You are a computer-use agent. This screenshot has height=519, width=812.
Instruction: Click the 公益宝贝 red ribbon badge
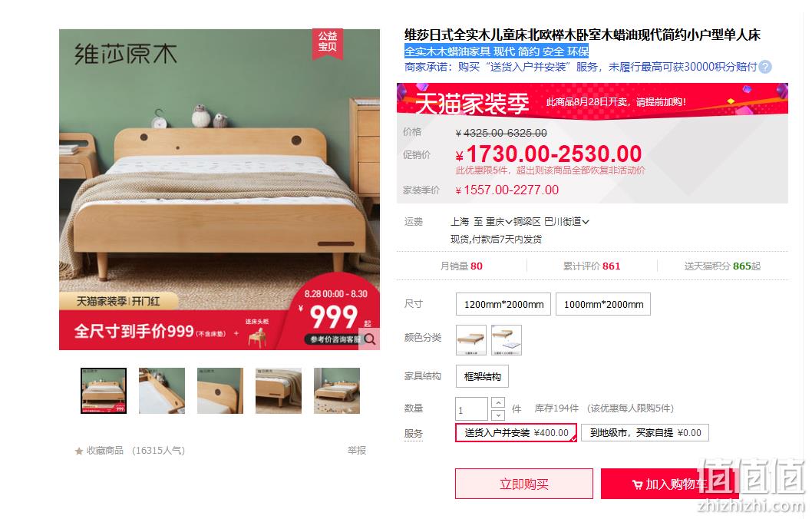point(327,42)
